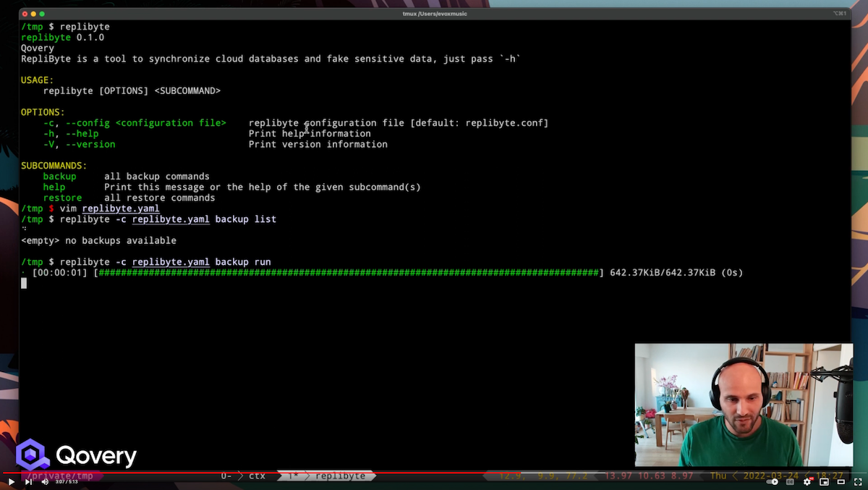Switch to miniplayer mode

click(824, 481)
